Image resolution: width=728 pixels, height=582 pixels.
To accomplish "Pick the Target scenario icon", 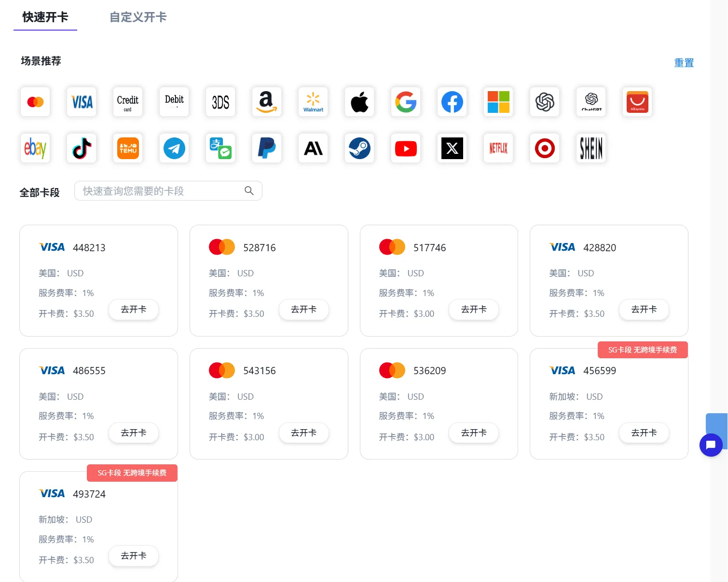I will 545,148.
